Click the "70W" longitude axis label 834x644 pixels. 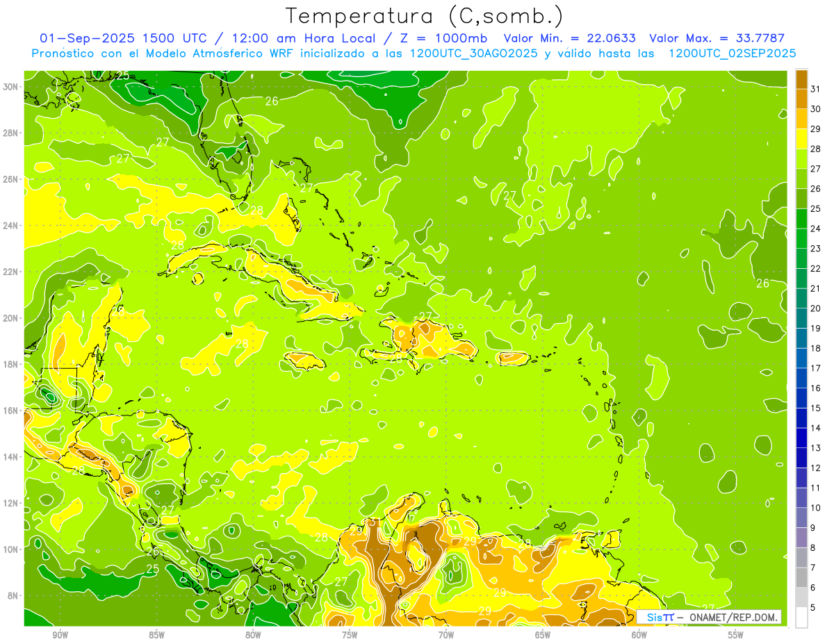446,635
